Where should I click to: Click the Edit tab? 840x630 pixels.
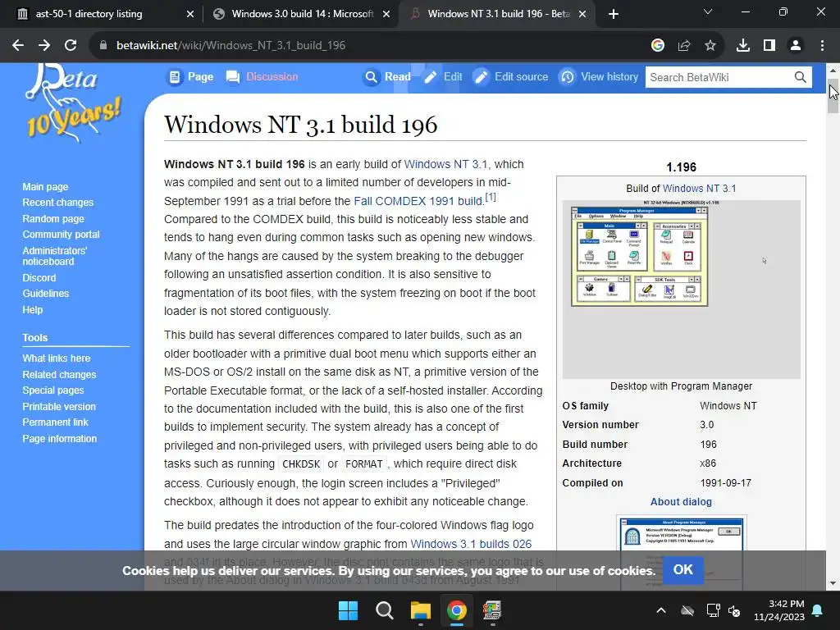pos(443,77)
